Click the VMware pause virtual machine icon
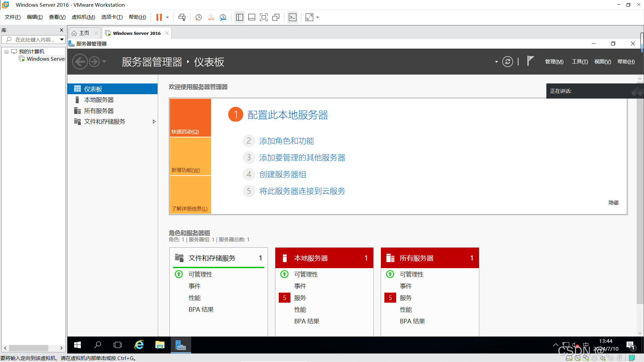 pos(159,17)
